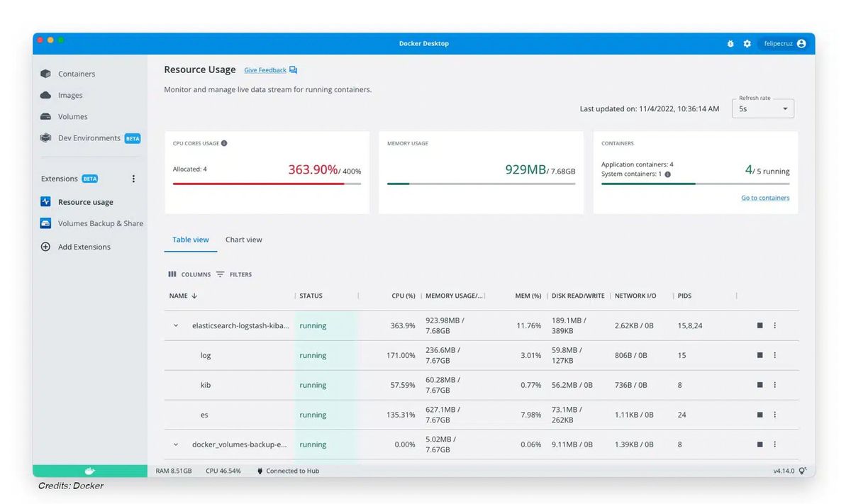Viewport: 851px width, 504px height.
Task: Click the Add Extensions plus icon
Action: point(45,247)
